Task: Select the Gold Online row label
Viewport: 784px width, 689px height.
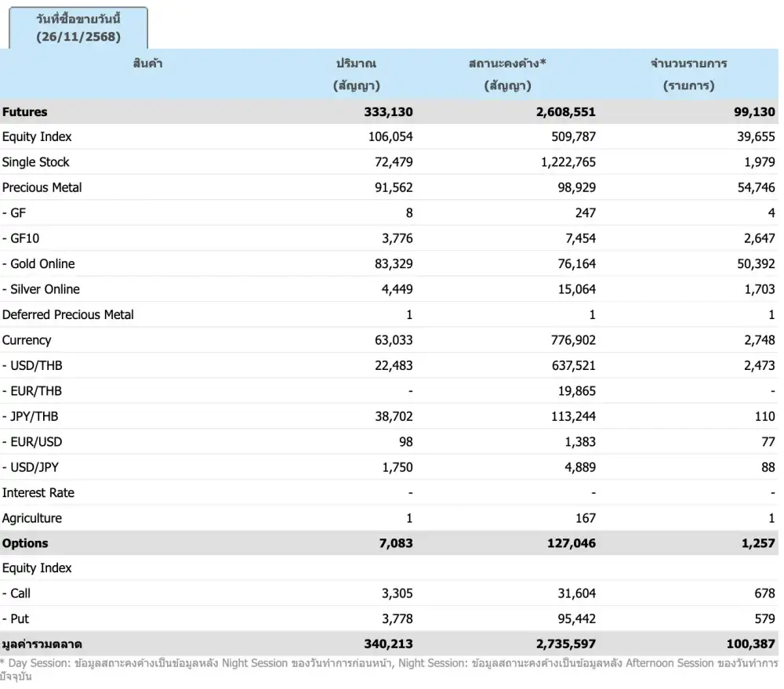Action: [x=42, y=264]
